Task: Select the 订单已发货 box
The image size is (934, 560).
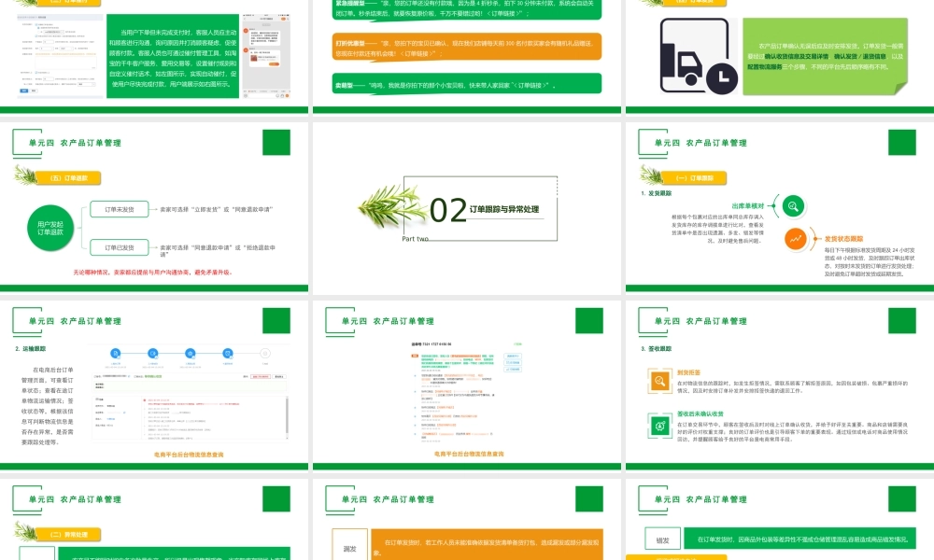Action: 119,248
